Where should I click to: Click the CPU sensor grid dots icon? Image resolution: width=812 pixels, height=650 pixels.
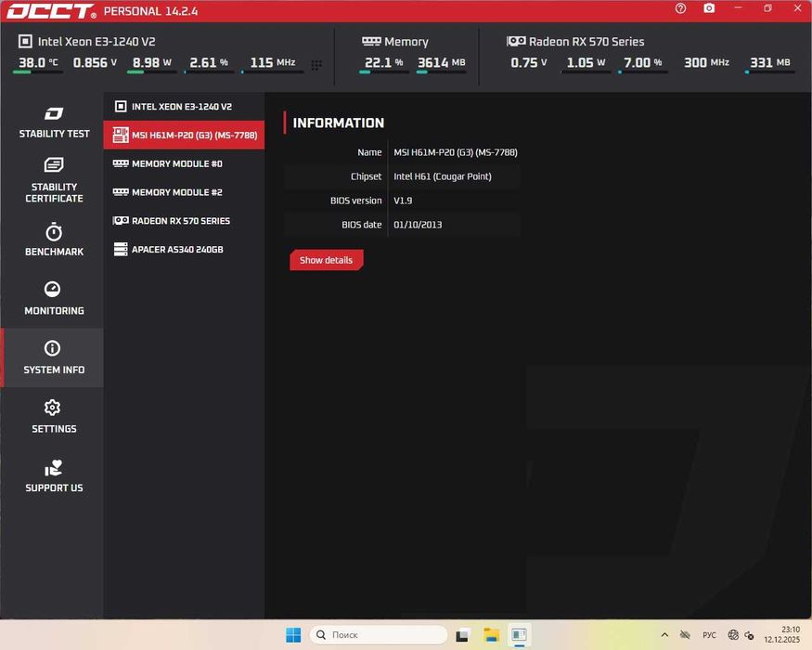tap(316, 65)
